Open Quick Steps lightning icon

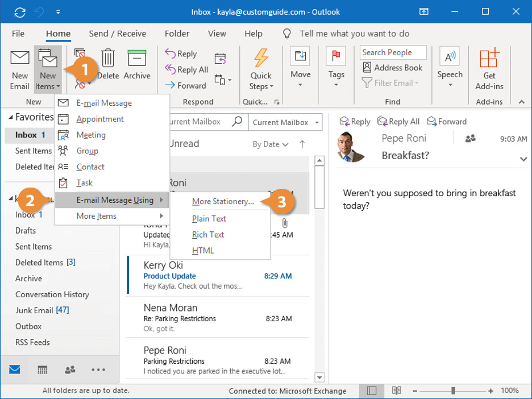pyautogui.click(x=261, y=59)
